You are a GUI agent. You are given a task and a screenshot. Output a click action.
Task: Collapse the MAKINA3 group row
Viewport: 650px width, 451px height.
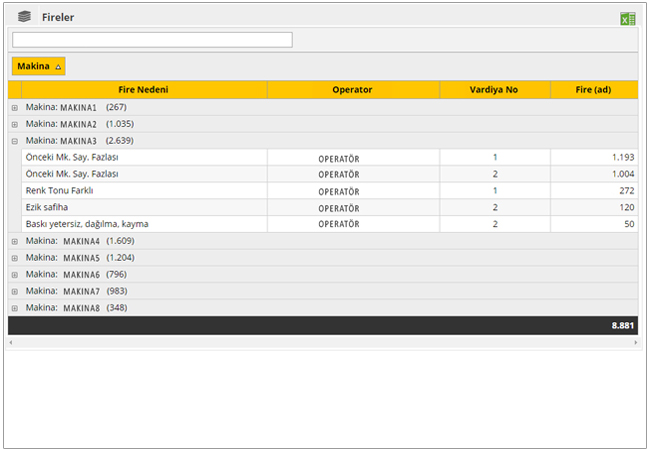[x=15, y=141]
